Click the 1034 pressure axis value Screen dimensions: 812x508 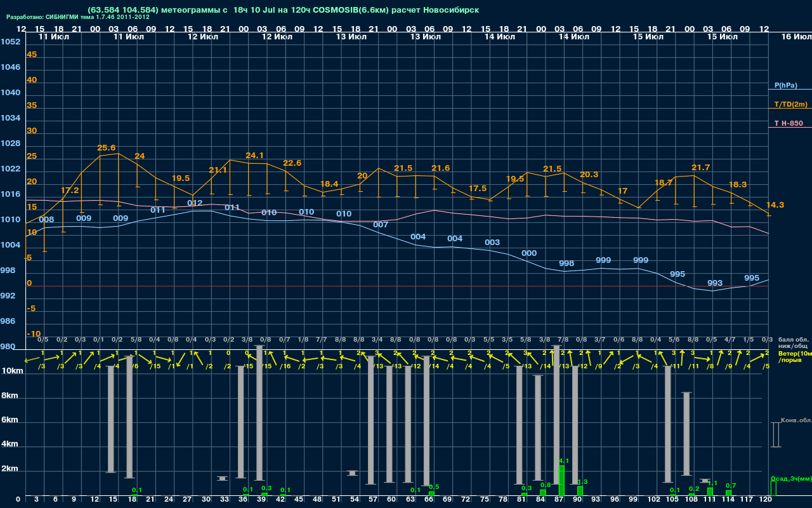[x=10, y=118]
